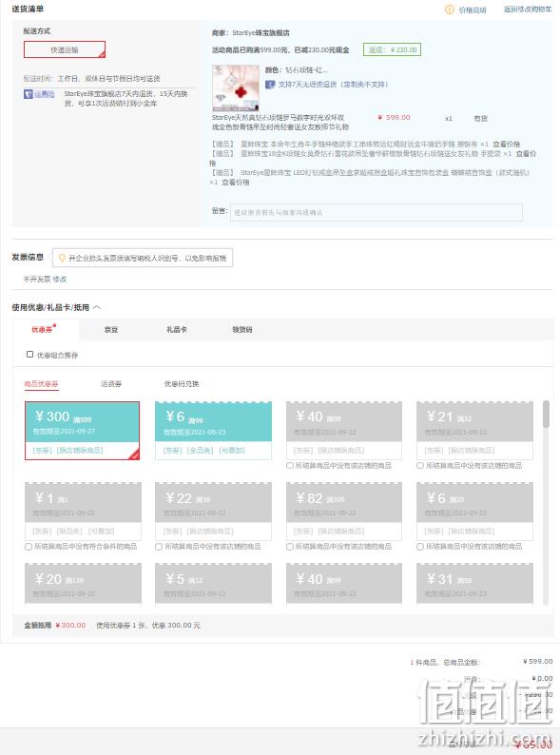Viewport: 560px width, 755px height.
Task: Switch to the 礼品卡 tab
Action: (x=177, y=330)
